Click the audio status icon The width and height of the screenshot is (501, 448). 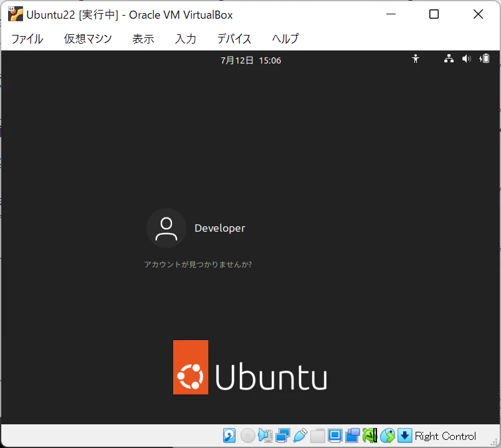[x=265, y=436]
